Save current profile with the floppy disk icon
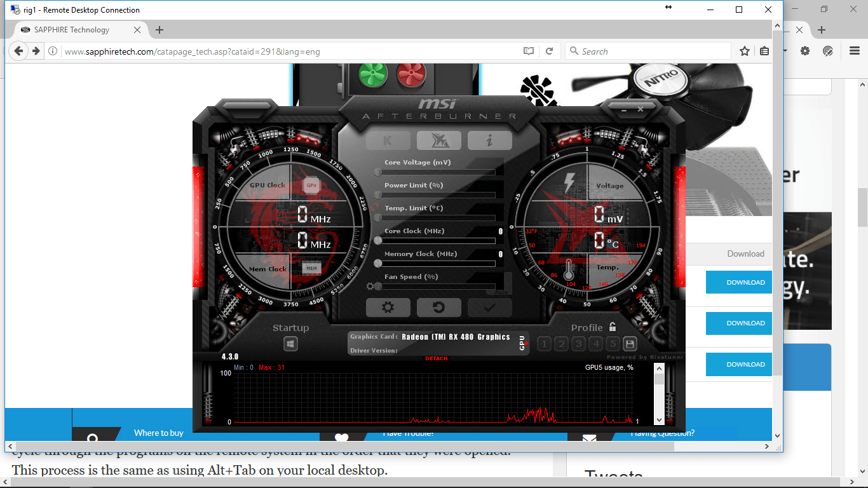The width and height of the screenshot is (868, 488). pos(629,343)
